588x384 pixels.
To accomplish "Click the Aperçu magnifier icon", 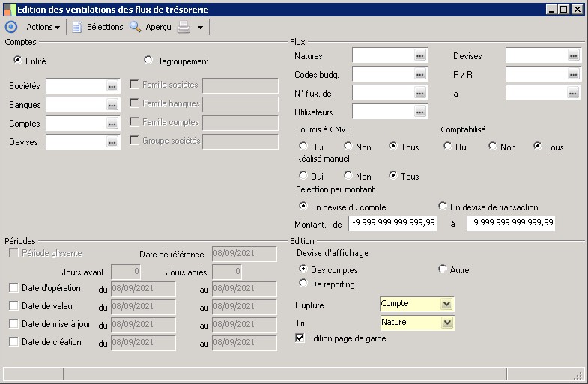I will [x=136, y=27].
